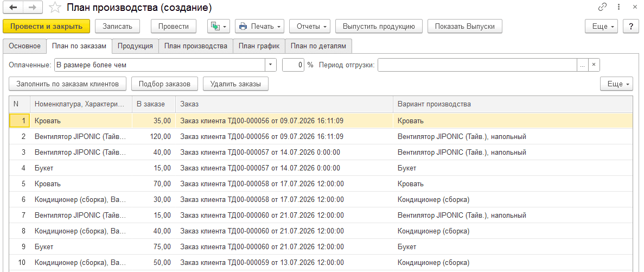Open the Продукция tab
Image resolution: width=644 pixels, height=272 pixels.
[x=135, y=46]
